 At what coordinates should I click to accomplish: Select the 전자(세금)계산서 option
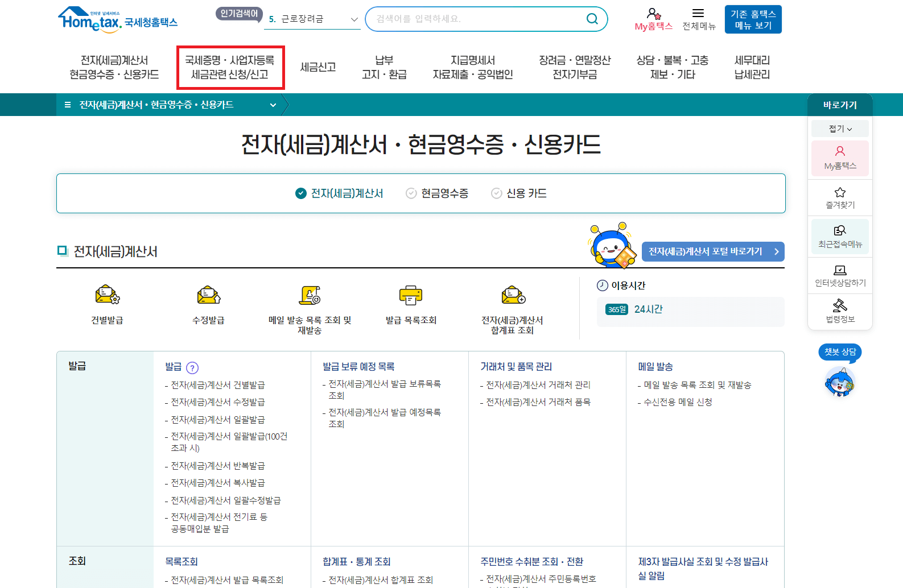coord(339,193)
